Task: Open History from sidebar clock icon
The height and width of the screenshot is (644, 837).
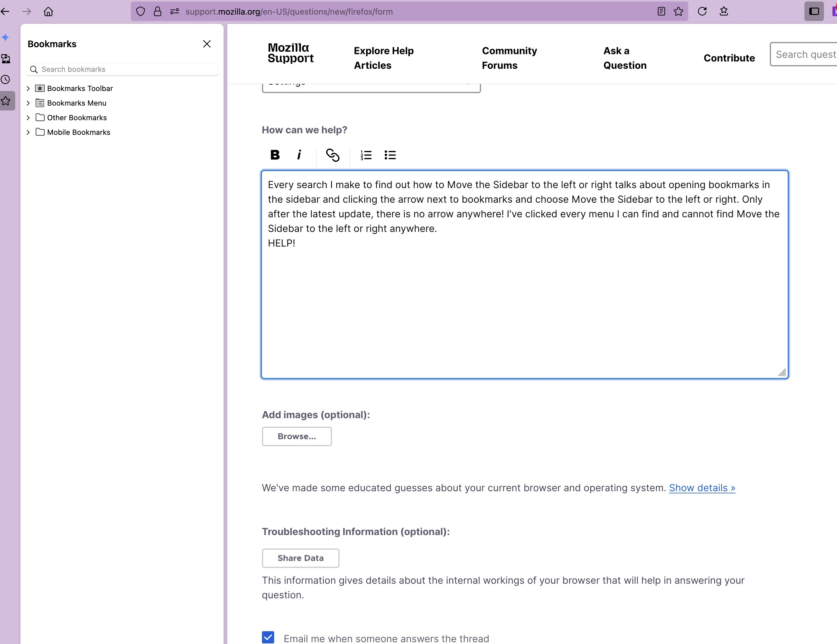Action: point(6,80)
